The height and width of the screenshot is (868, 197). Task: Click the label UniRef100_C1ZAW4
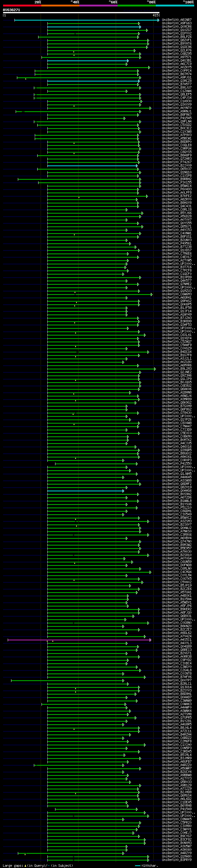coord(176,91)
